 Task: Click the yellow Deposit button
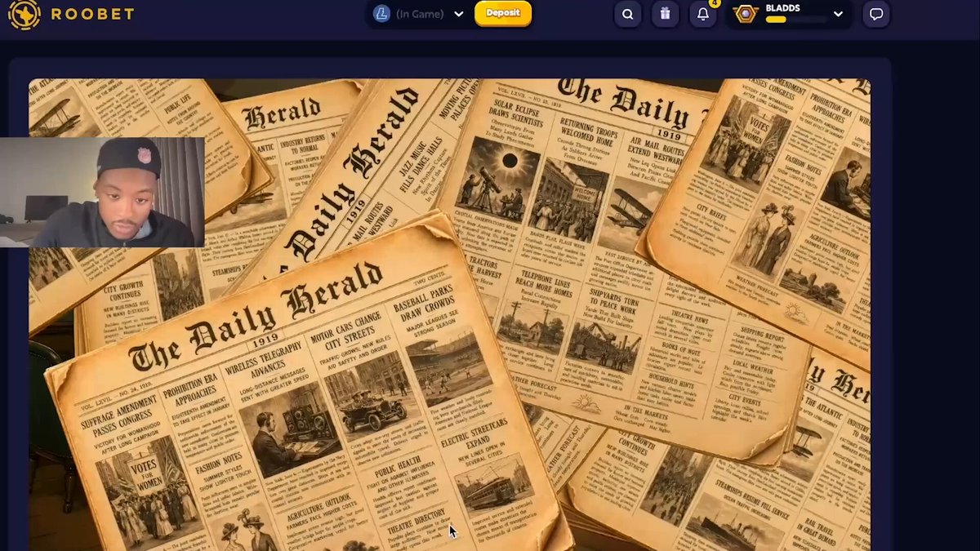pyautogui.click(x=503, y=13)
